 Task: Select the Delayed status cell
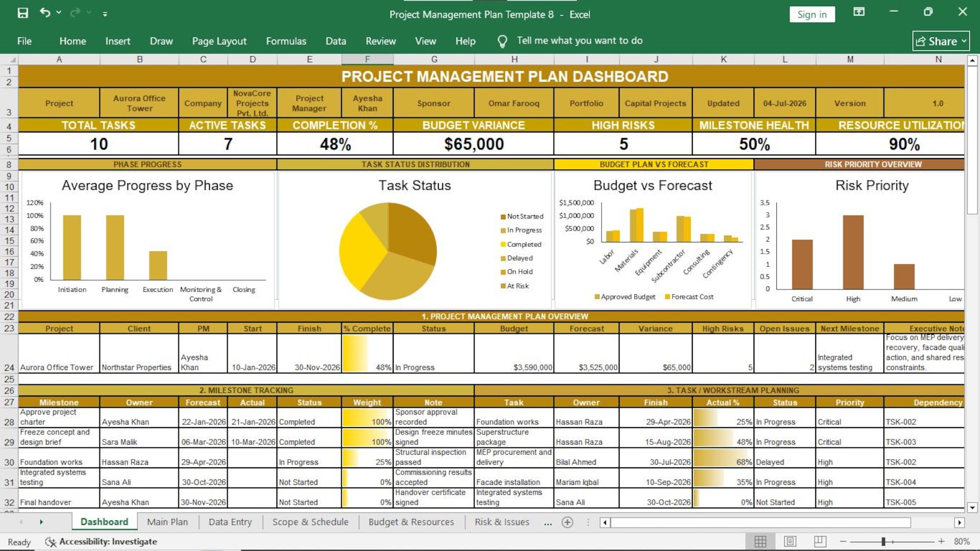click(784, 458)
